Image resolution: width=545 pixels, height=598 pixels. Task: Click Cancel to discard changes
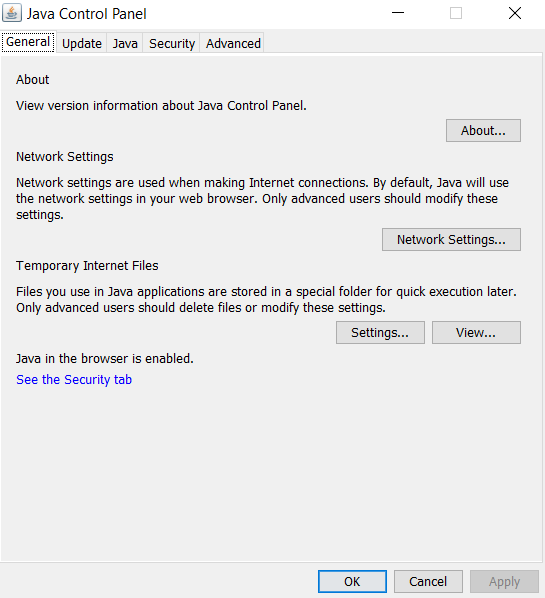pos(428,582)
